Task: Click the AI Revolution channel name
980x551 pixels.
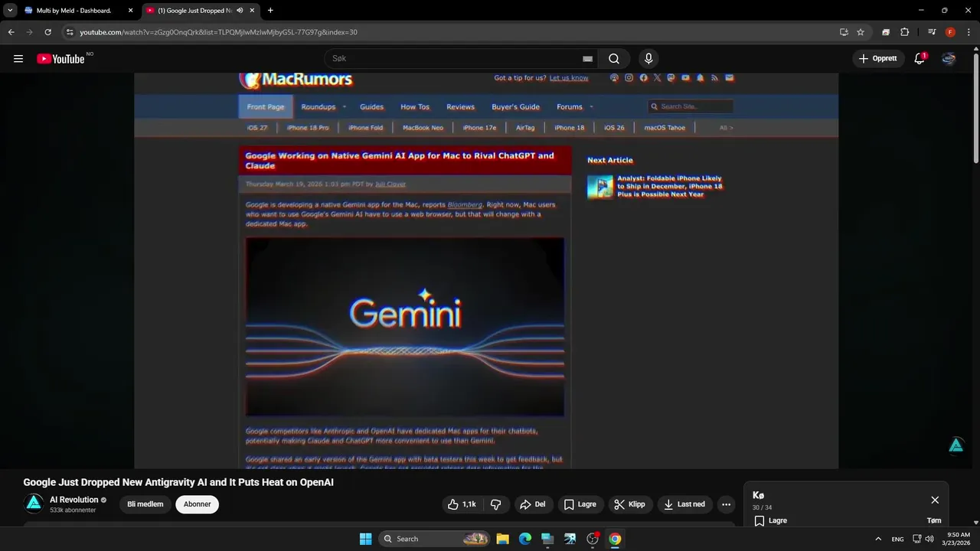Action: click(73, 500)
